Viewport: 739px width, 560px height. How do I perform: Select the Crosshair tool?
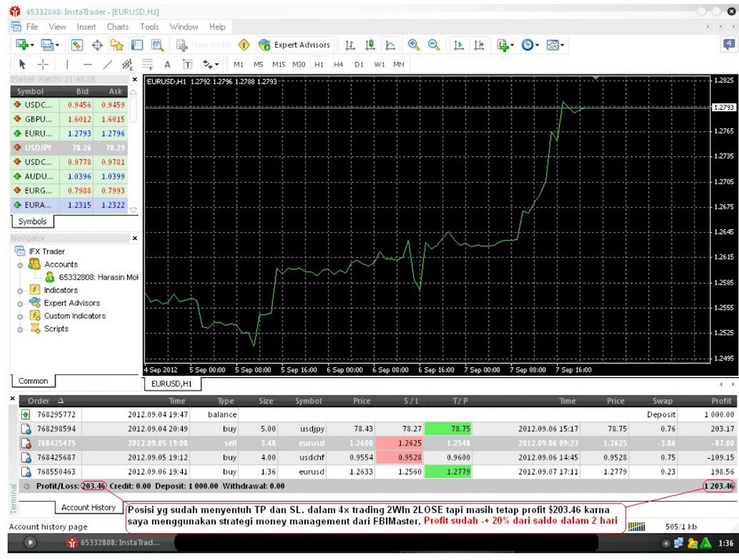pos(43,64)
